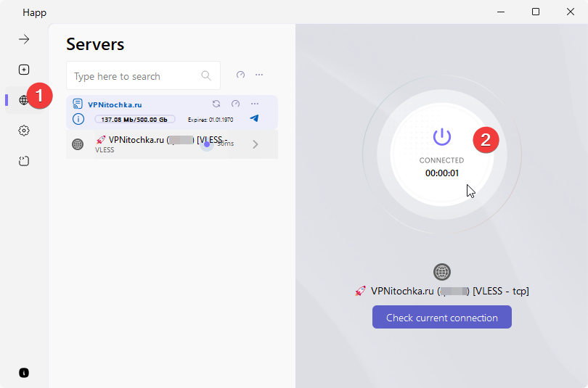Open server details via the chevron arrow

(x=256, y=144)
